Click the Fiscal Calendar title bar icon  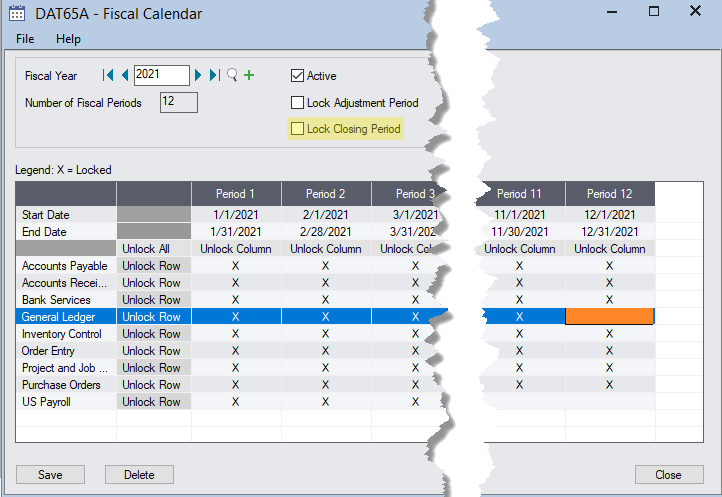(x=17, y=13)
